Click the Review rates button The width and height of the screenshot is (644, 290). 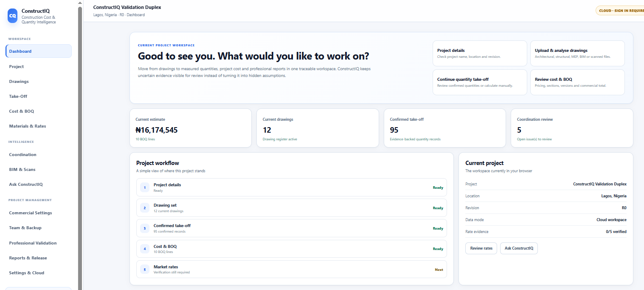[481, 248]
